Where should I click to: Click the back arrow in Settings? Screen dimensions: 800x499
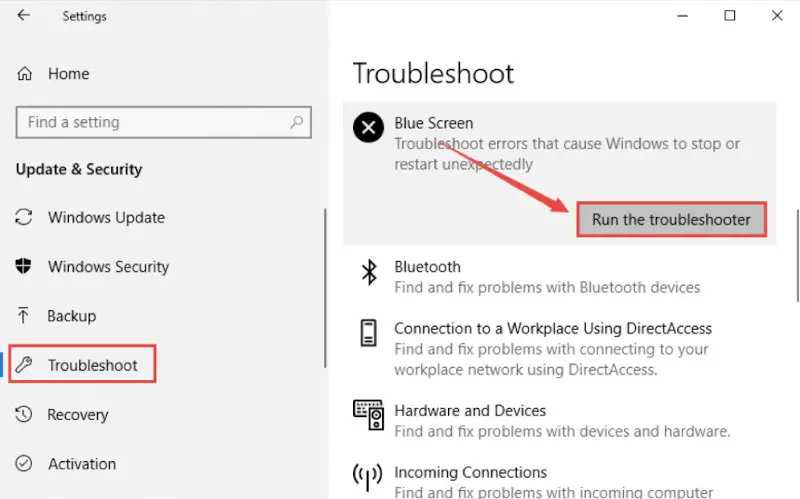[23, 15]
